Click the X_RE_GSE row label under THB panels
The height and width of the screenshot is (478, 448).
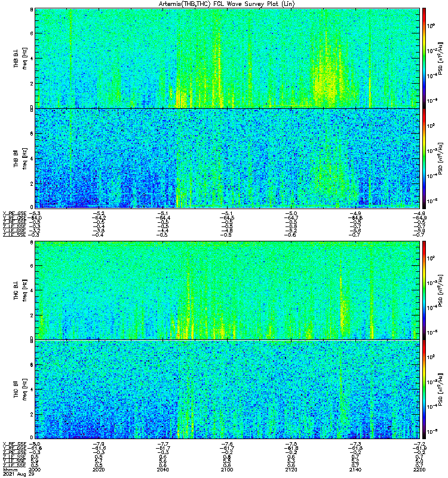[x=14, y=213]
